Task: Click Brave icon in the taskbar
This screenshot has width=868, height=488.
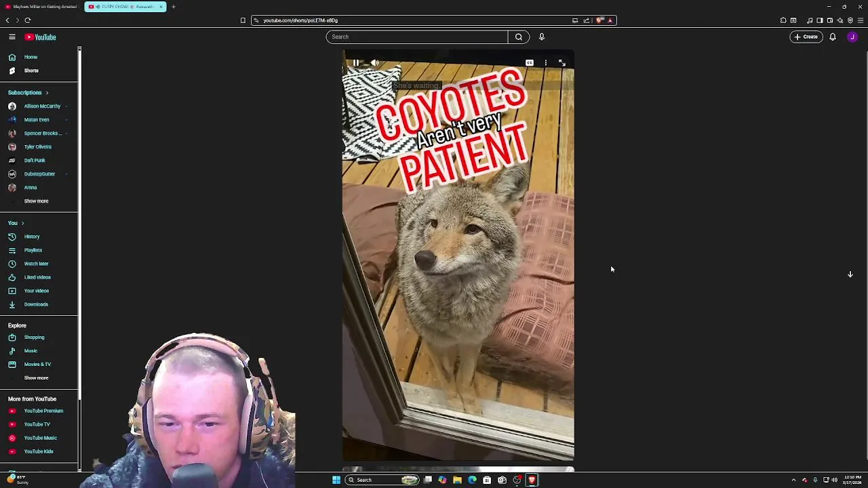Action: 532,480
